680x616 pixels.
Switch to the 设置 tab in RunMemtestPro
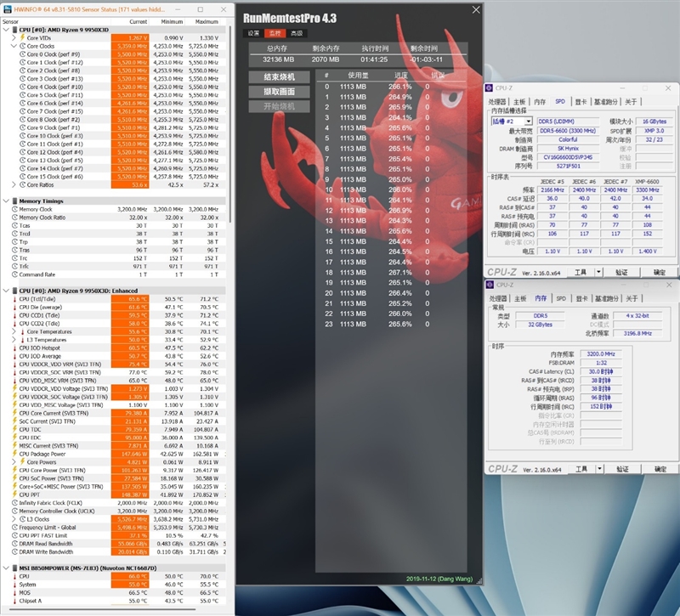coord(252,33)
